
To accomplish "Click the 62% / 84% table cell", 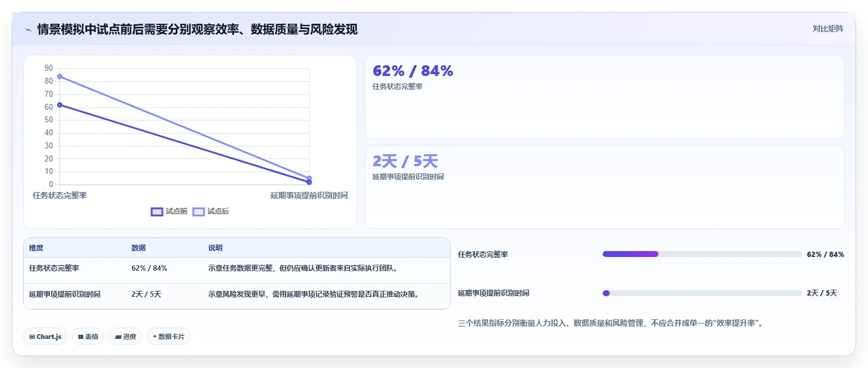I will 149,268.
